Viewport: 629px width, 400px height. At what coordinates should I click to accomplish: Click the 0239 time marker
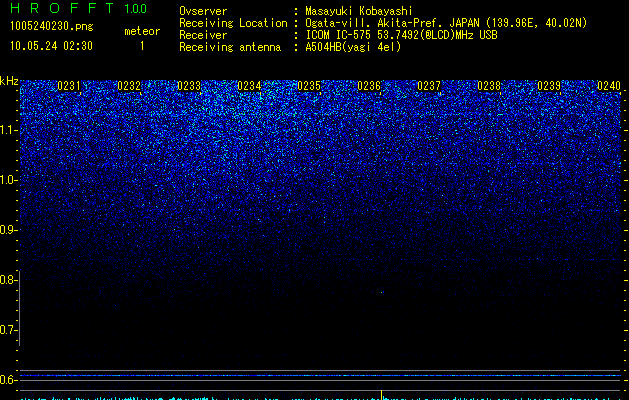tap(549, 86)
